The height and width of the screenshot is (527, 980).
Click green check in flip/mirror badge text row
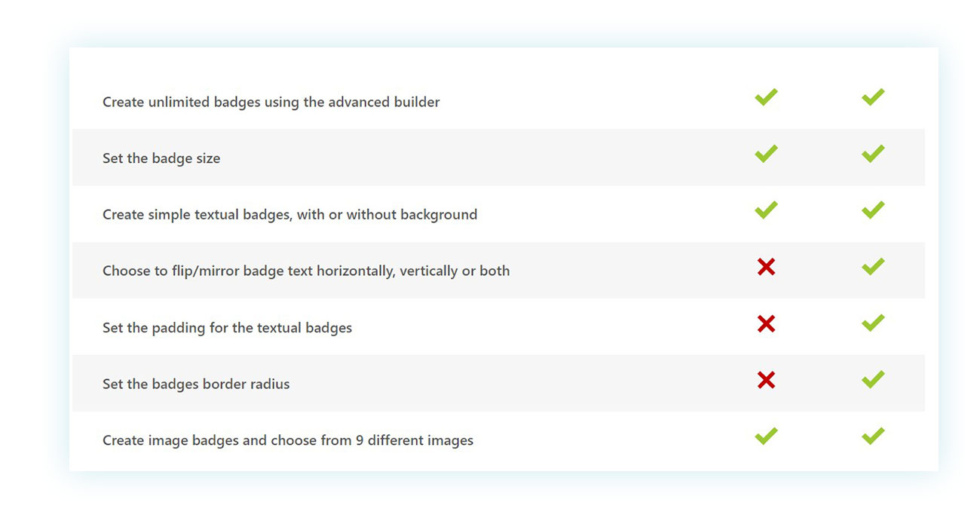tap(873, 267)
